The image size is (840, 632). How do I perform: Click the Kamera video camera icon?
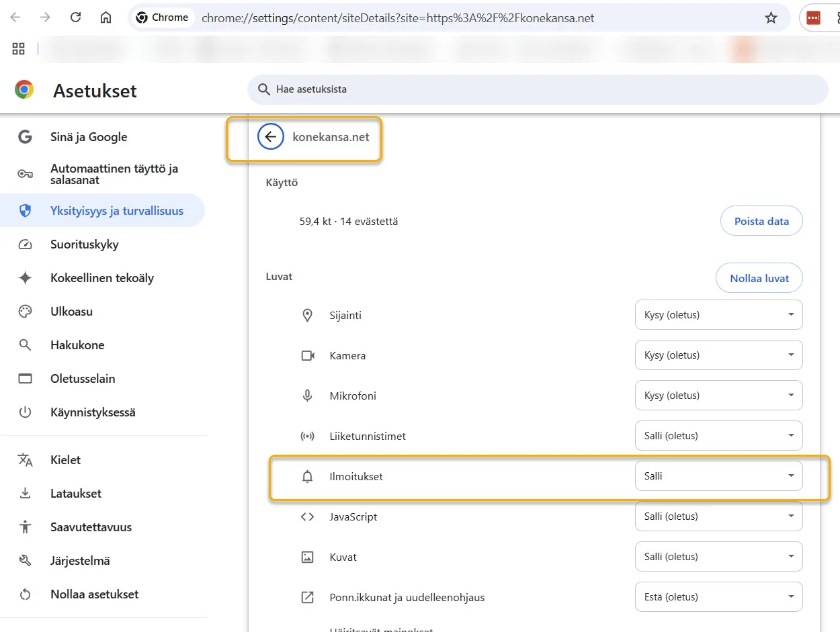click(x=308, y=355)
